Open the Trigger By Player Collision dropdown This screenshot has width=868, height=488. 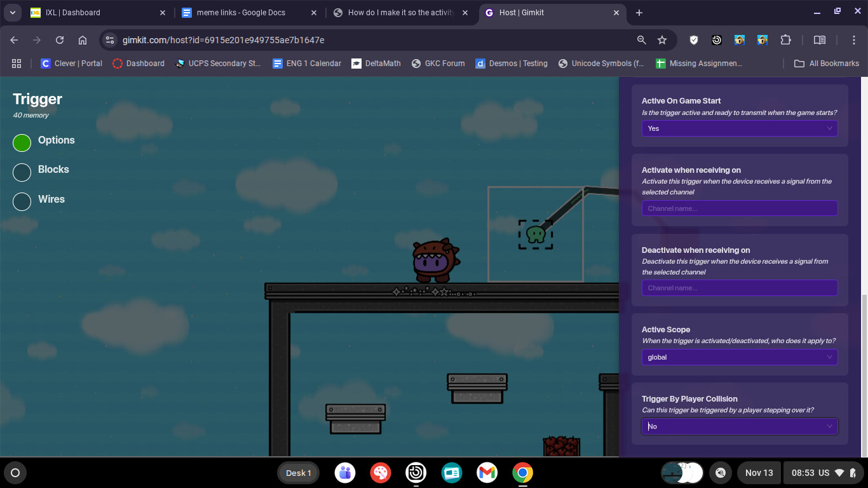739,426
